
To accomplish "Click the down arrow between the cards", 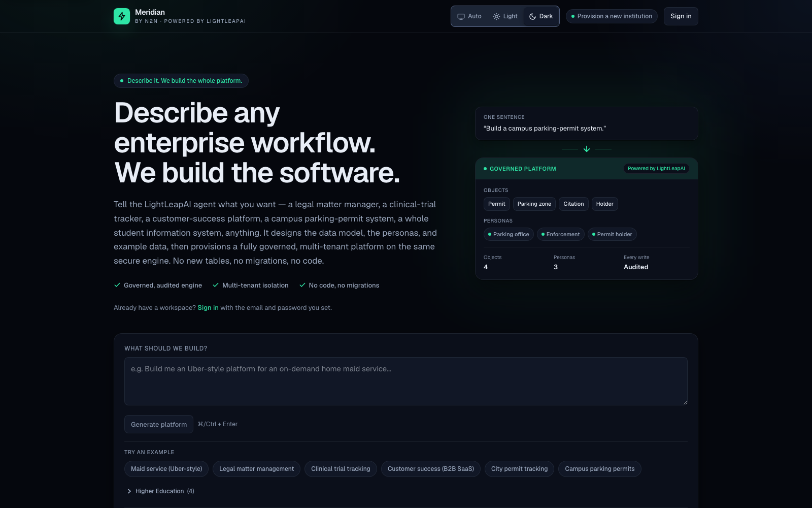I will [x=587, y=149].
